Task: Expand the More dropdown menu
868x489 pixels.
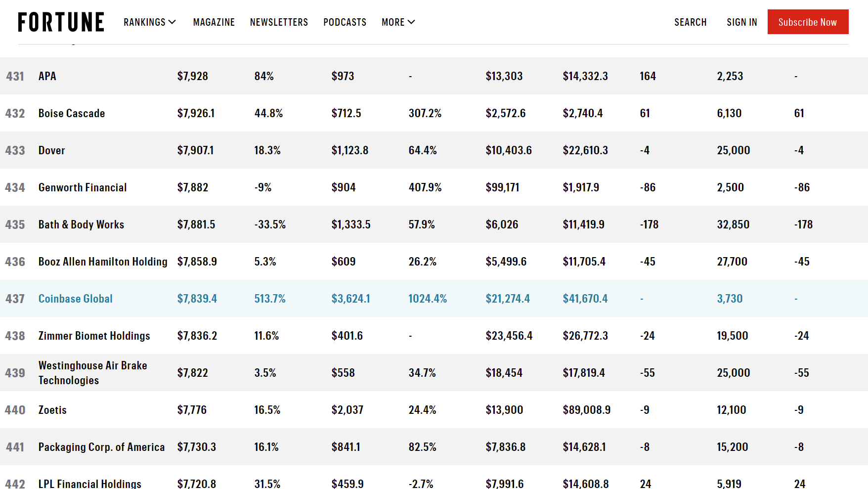Action: [398, 22]
